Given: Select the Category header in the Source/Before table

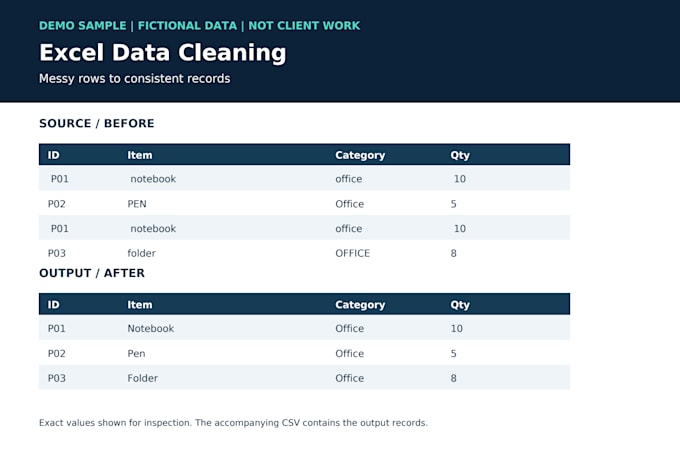Looking at the screenshot, I should (360, 155).
